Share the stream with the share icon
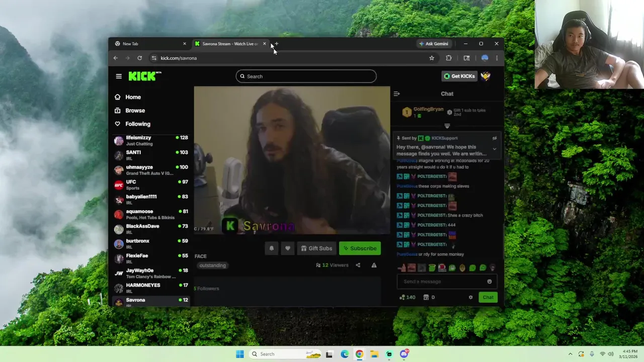The height and width of the screenshot is (362, 644). [358, 265]
